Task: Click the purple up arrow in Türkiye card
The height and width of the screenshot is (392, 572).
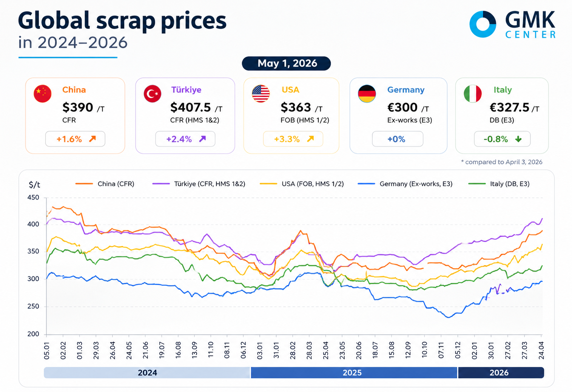Action: coord(202,139)
